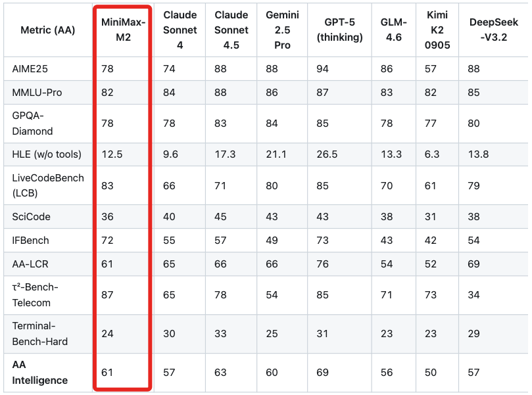This screenshot has width=532, height=395.
Task: Select the DeepSeek-V3.2 header cell
Action: pos(493,30)
